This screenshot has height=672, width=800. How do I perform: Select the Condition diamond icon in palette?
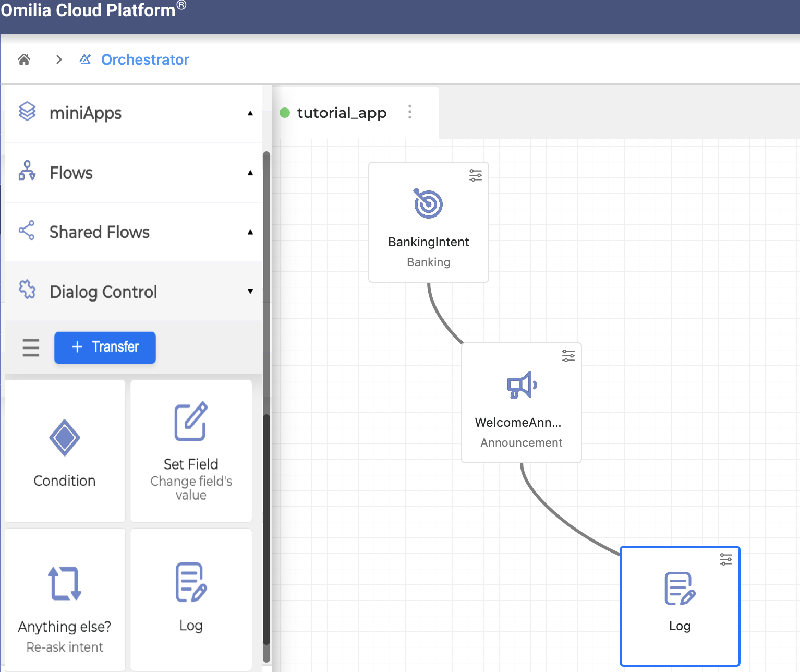pos(65,437)
